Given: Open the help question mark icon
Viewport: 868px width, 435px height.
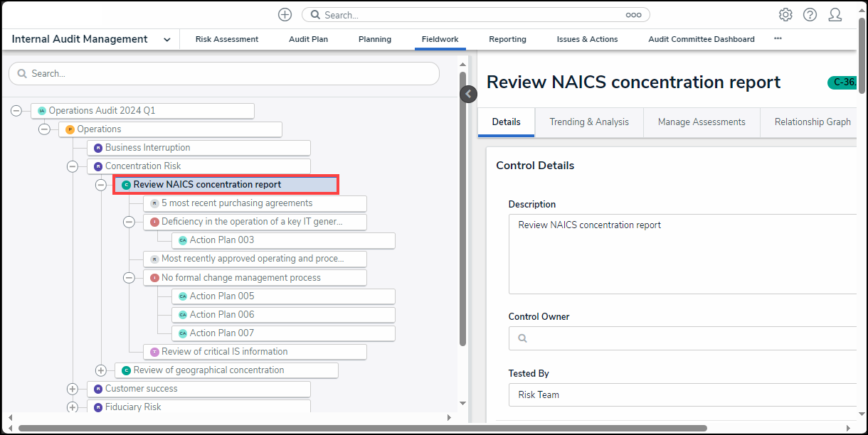Looking at the screenshot, I should pos(810,15).
